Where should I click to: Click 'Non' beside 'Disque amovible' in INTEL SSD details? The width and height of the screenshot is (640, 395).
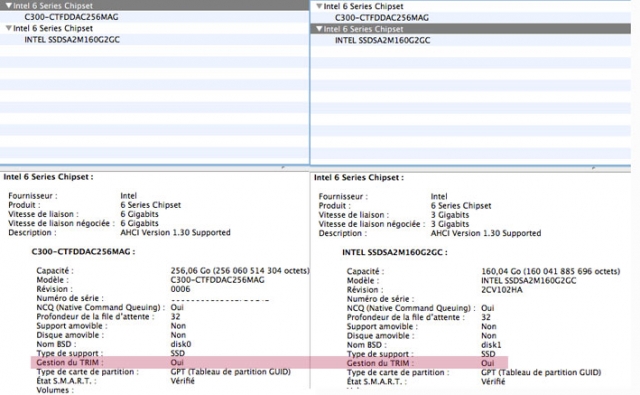click(489, 336)
